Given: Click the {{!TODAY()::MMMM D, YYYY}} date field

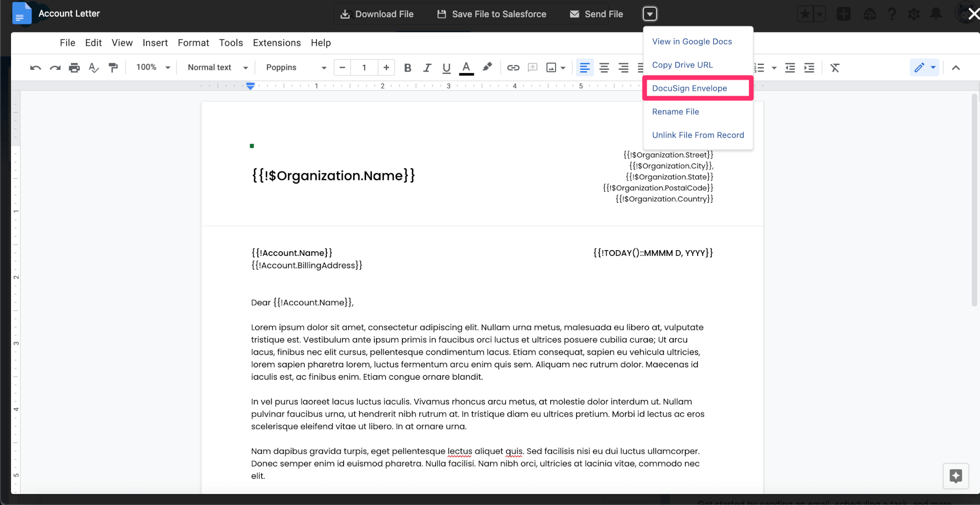Looking at the screenshot, I should (x=653, y=253).
